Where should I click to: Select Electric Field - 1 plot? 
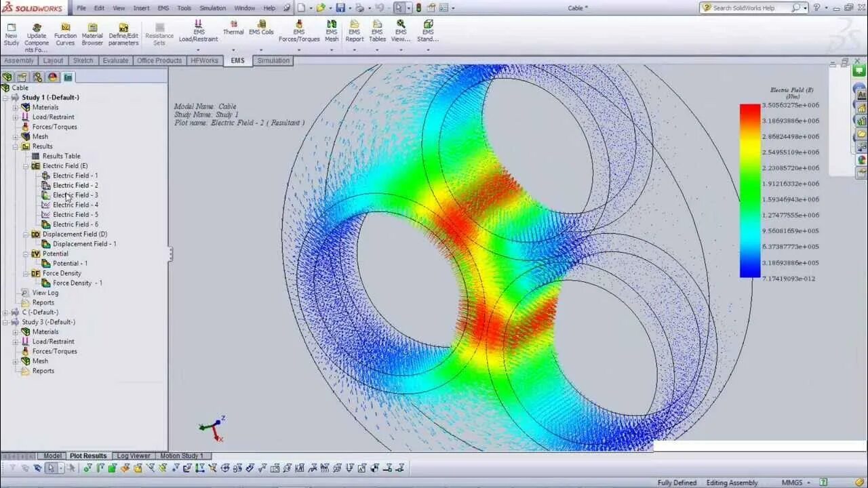70,176
